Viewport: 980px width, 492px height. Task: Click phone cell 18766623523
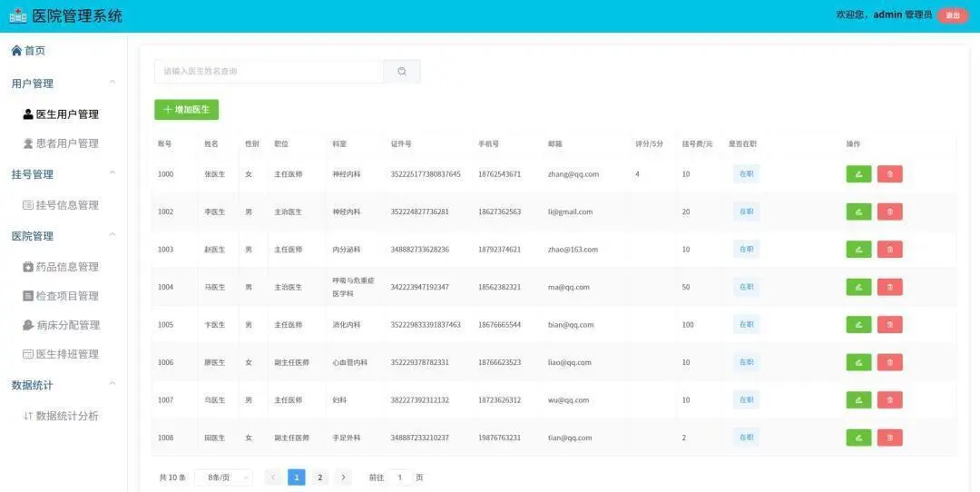(x=499, y=362)
